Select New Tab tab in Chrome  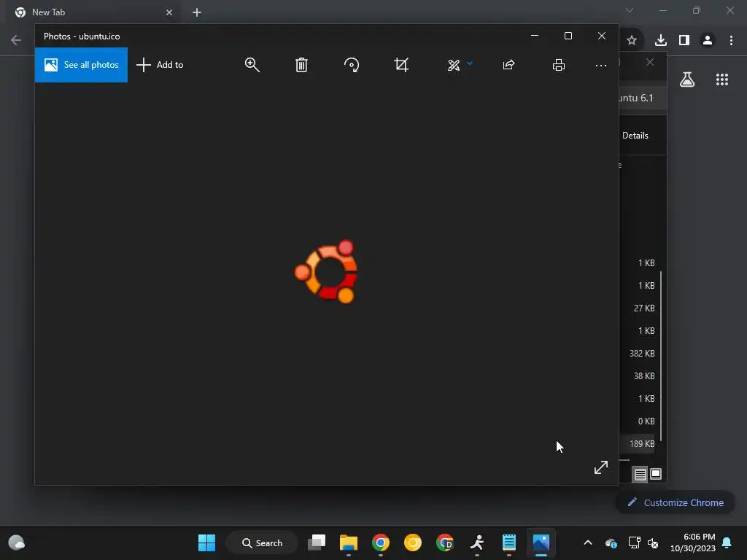pos(94,12)
